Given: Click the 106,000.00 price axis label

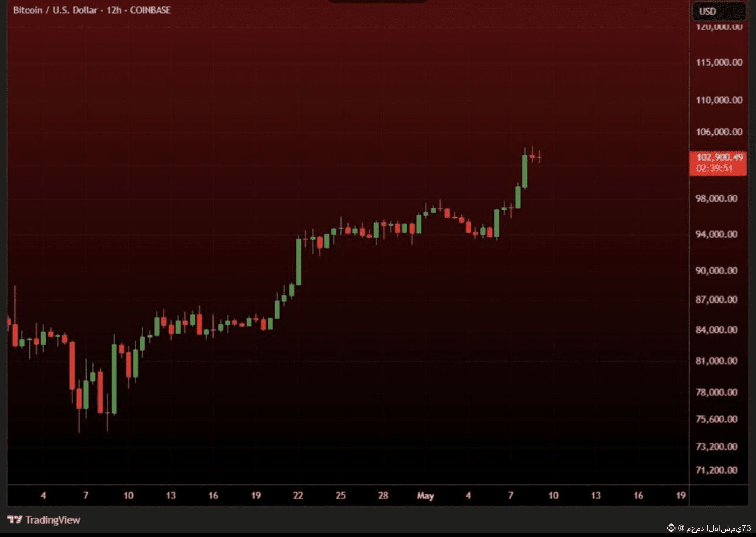Looking at the screenshot, I should [719, 132].
